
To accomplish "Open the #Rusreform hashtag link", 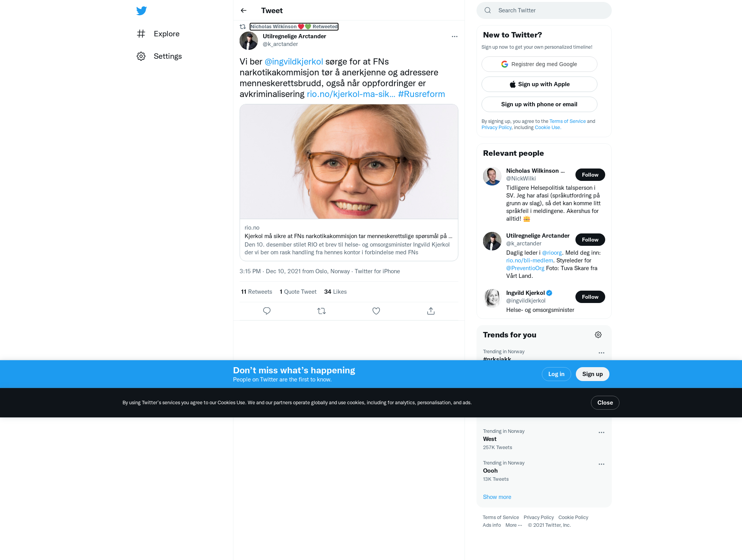I will (421, 94).
